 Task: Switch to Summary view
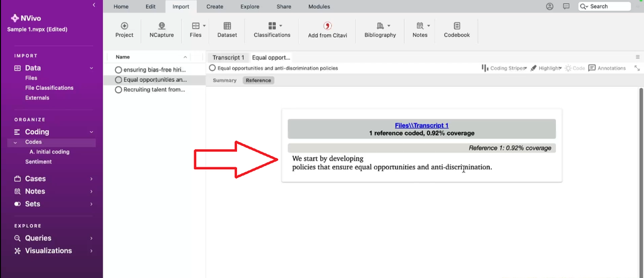point(225,81)
